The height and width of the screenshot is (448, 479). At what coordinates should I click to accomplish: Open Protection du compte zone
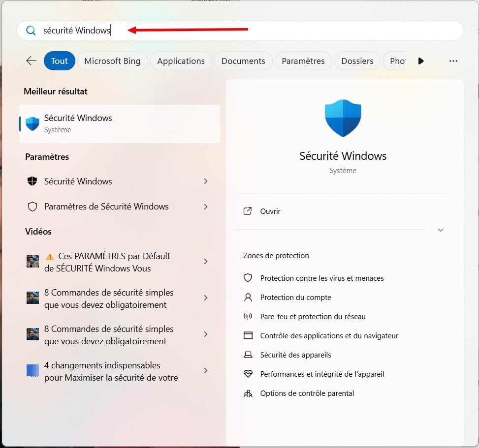tap(295, 298)
